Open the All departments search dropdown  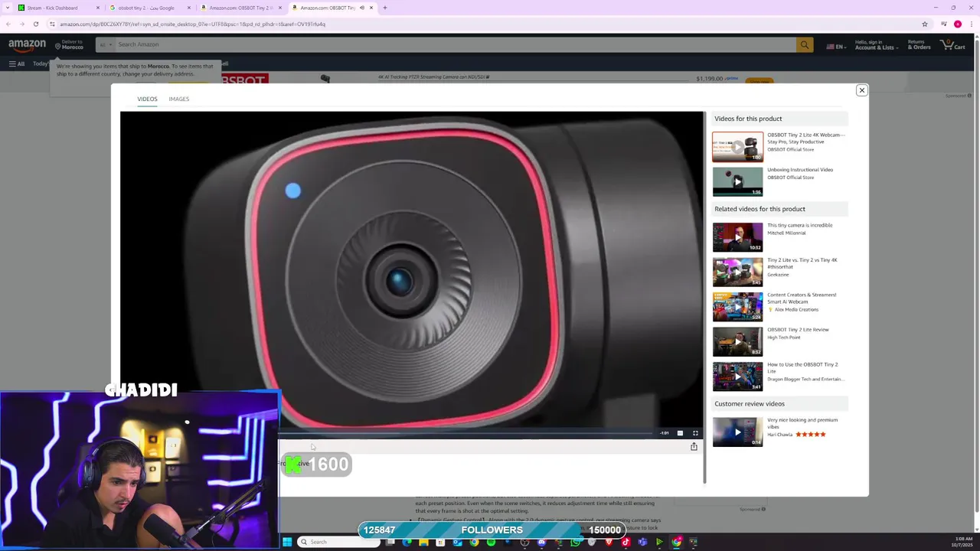pos(105,44)
